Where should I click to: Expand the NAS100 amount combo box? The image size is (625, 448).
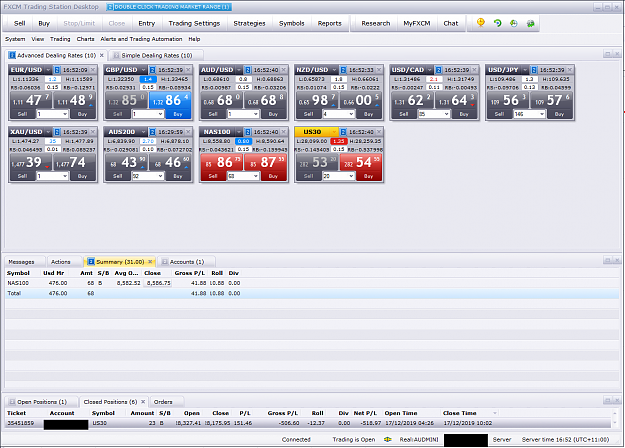pyautogui.click(x=256, y=176)
